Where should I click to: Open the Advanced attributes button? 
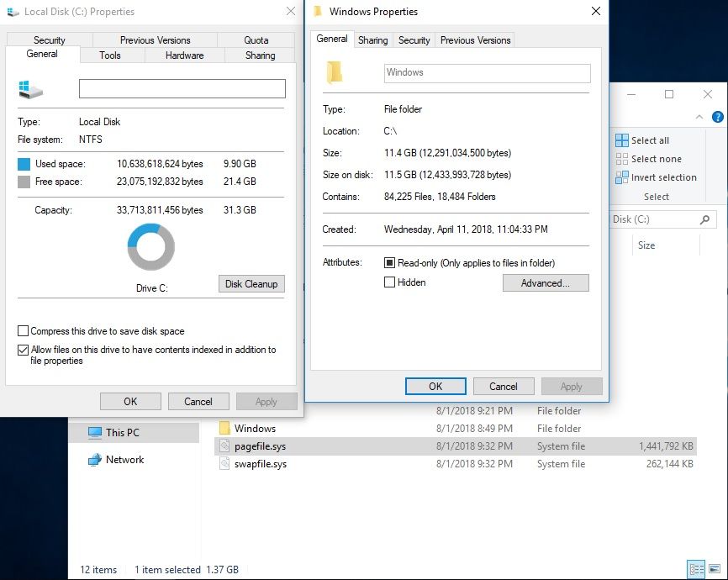click(x=546, y=282)
